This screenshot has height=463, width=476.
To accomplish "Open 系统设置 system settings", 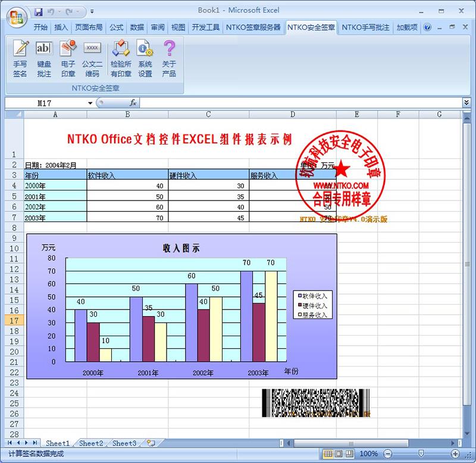I will (x=145, y=58).
